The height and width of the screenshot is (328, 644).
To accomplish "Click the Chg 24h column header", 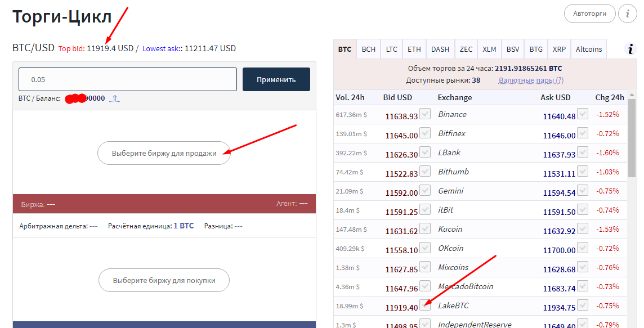I will 610,97.
